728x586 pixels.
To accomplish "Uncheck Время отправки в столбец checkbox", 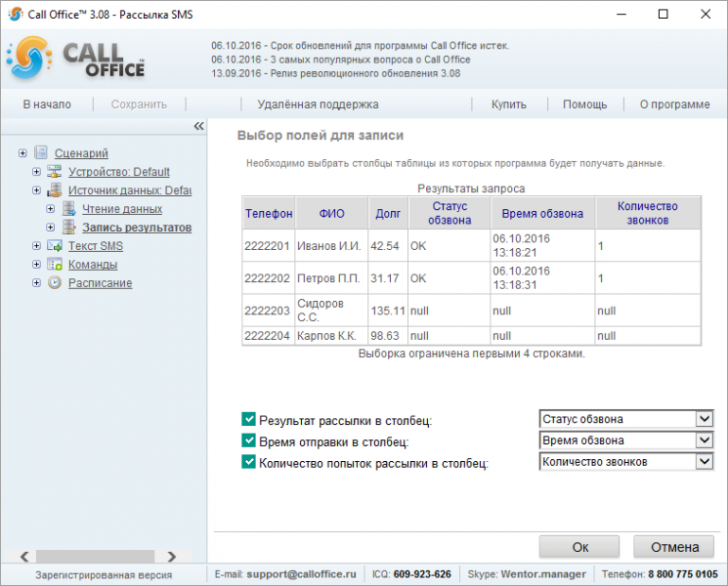I will point(248,440).
